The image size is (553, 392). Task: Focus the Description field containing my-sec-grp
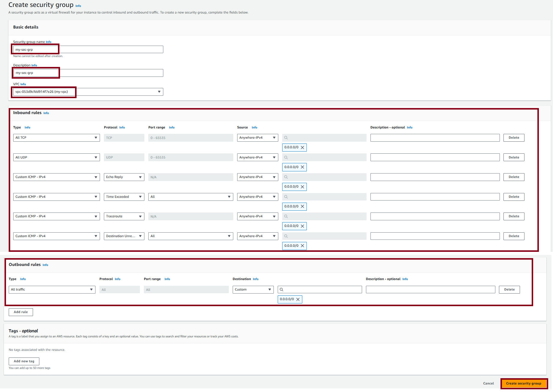coord(88,73)
